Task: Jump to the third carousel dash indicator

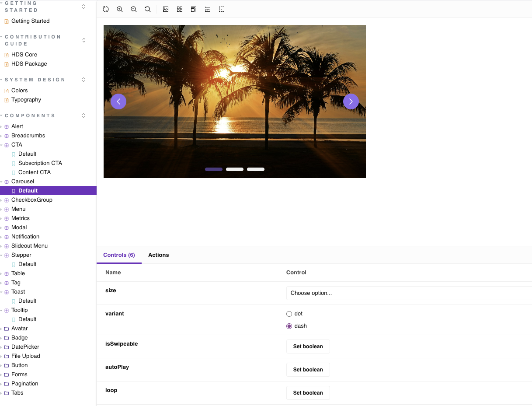Action: pos(256,169)
